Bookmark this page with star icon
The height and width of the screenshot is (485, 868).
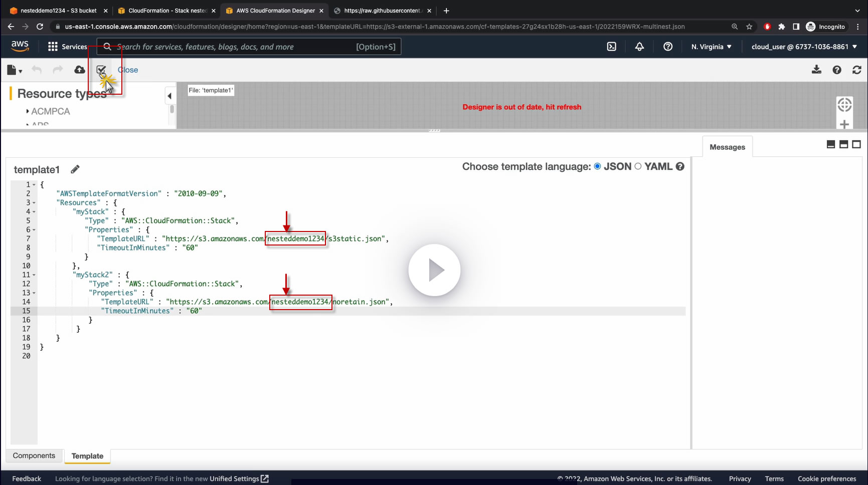pyautogui.click(x=749, y=27)
